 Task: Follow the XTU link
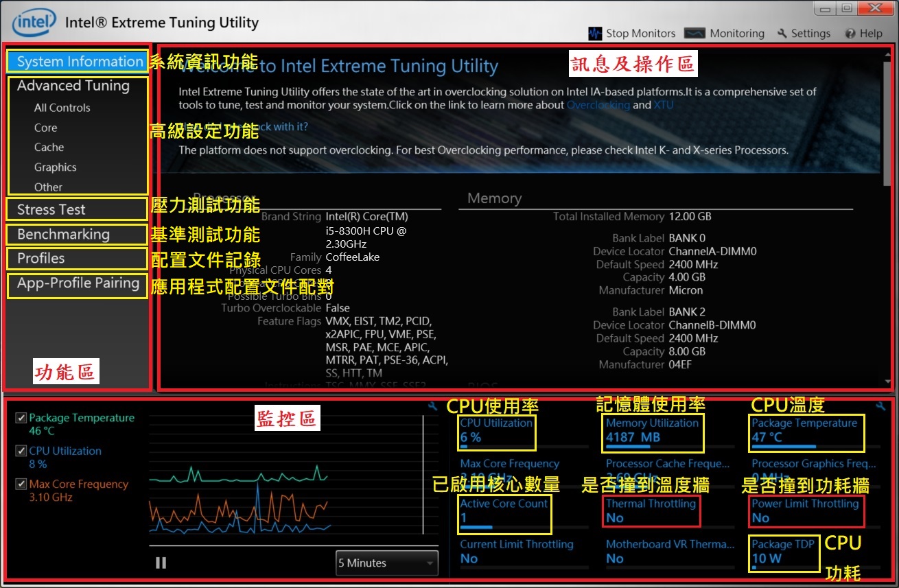coord(664,105)
